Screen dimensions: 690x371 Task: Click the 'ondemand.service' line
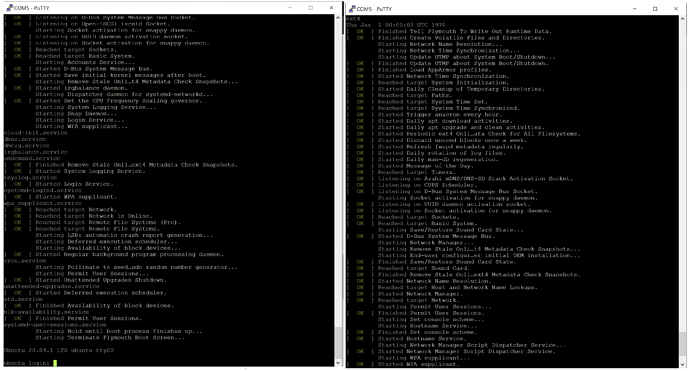point(32,158)
